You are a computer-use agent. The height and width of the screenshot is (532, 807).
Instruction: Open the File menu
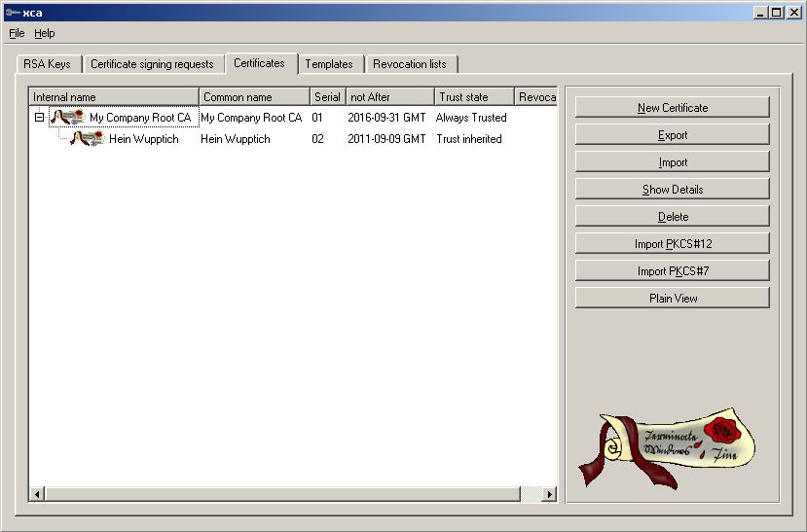[x=17, y=33]
